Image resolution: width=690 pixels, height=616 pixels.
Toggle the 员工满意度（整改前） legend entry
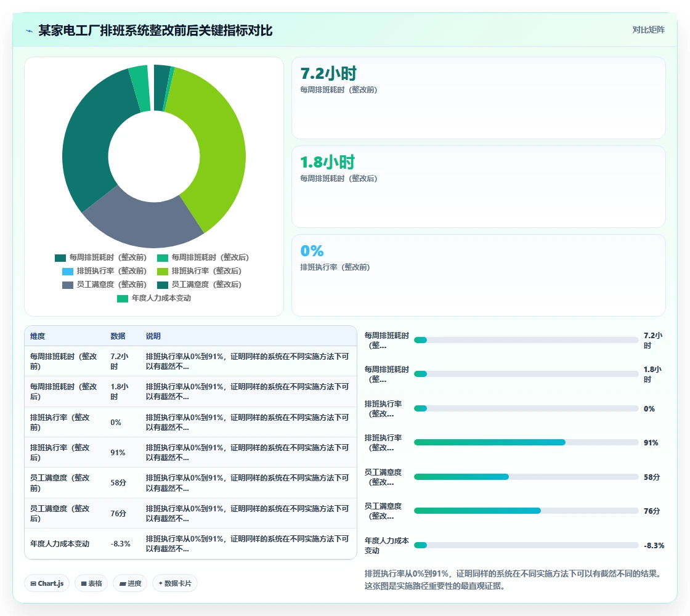click(x=104, y=285)
